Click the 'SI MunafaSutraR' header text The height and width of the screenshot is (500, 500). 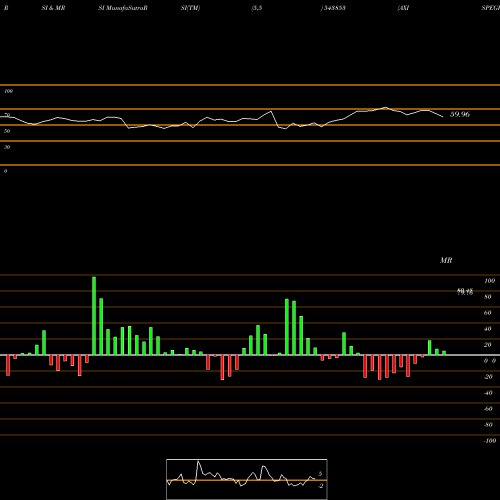click(123, 8)
